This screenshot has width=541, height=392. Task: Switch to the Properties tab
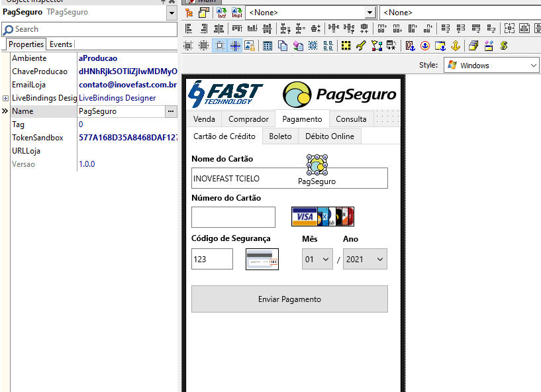click(26, 44)
